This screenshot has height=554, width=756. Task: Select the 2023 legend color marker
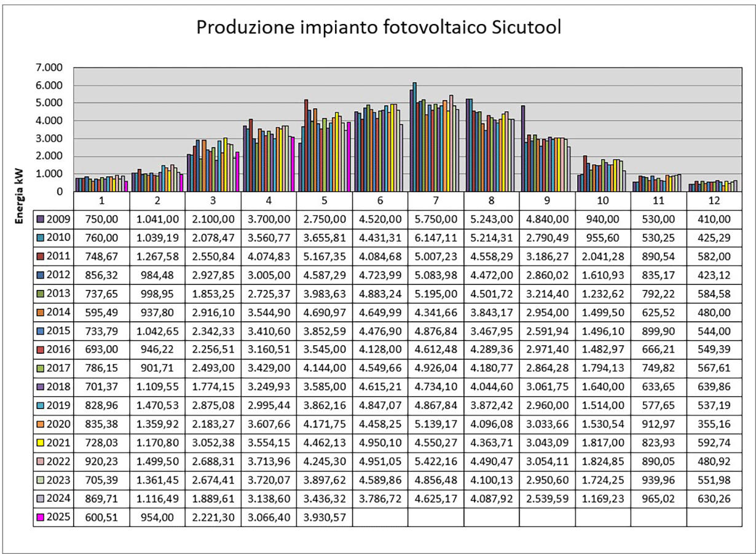40,480
